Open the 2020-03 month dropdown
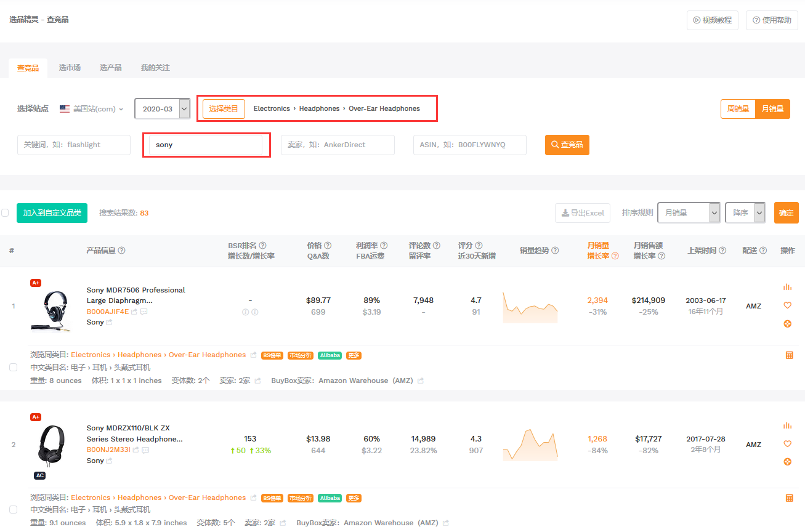Screen dimensions: 805x532 click(162, 109)
